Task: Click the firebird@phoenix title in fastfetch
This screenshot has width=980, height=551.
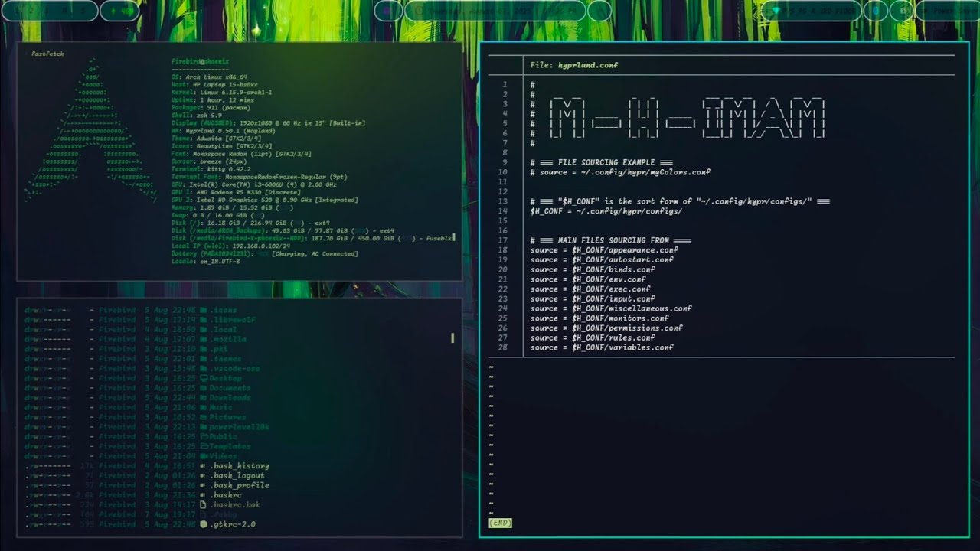Action: click(200, 61)
